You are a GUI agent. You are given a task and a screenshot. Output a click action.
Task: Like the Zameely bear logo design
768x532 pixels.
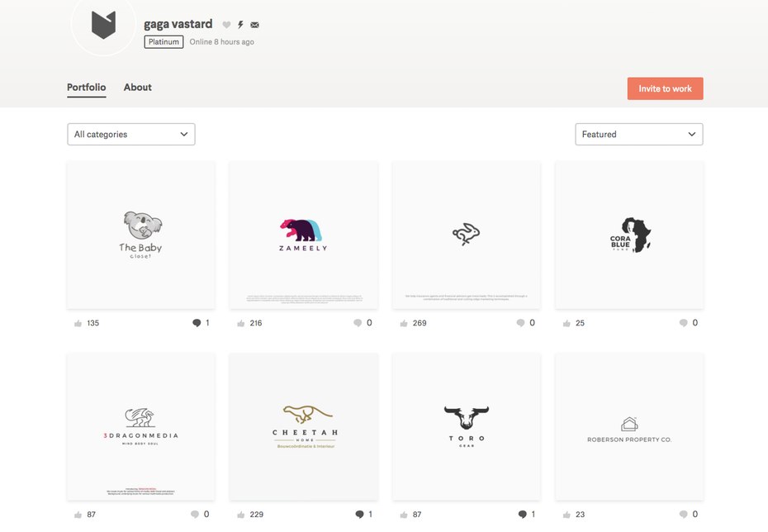coord(240,323)
